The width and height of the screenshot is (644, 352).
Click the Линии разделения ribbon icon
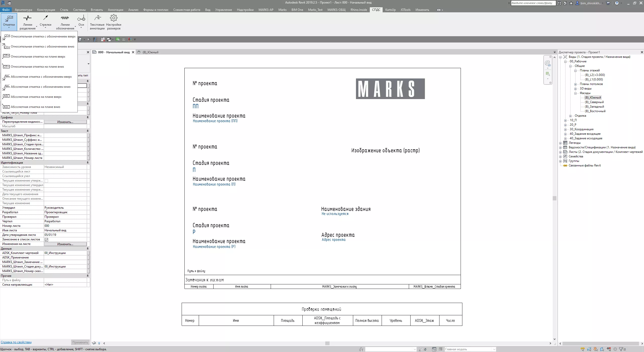click(x=27, y=18)
